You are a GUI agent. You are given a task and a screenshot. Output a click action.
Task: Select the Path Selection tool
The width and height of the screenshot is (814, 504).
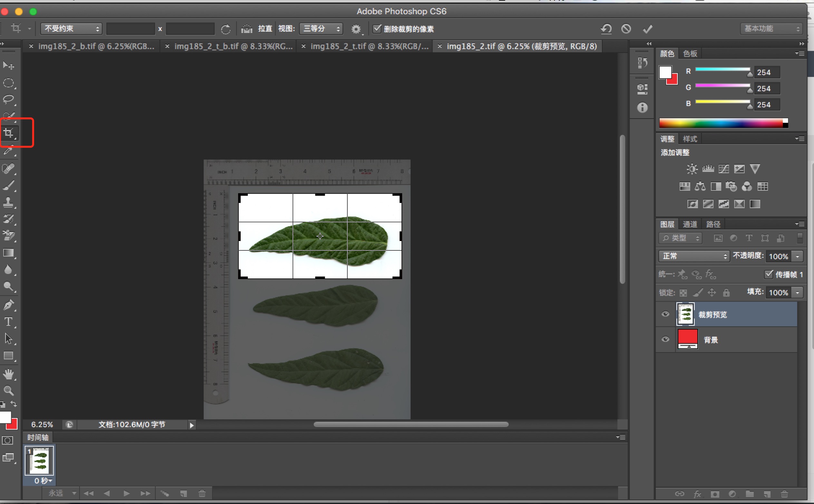8,339
